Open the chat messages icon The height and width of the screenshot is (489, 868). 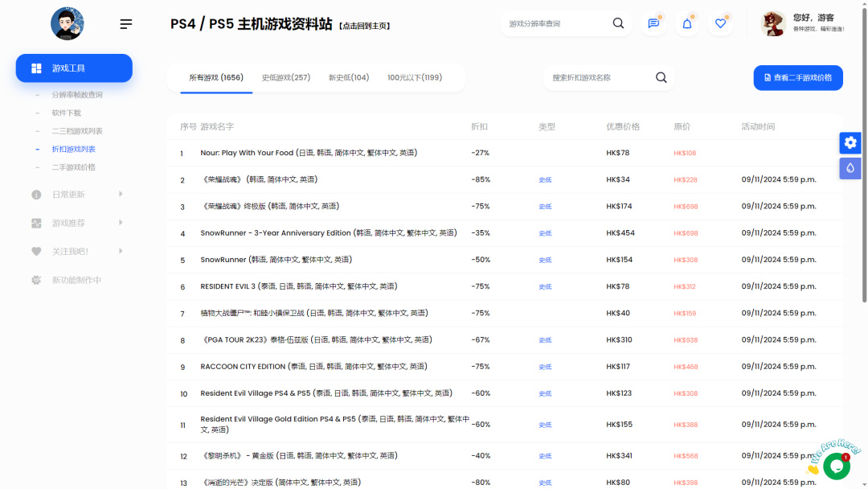click(x=653, y=23)
